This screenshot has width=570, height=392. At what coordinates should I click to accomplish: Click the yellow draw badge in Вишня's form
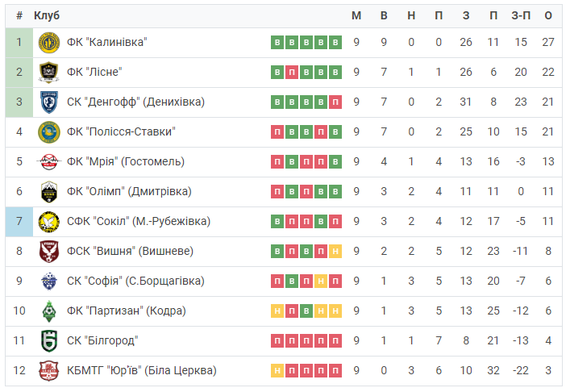tap(335, 252)
